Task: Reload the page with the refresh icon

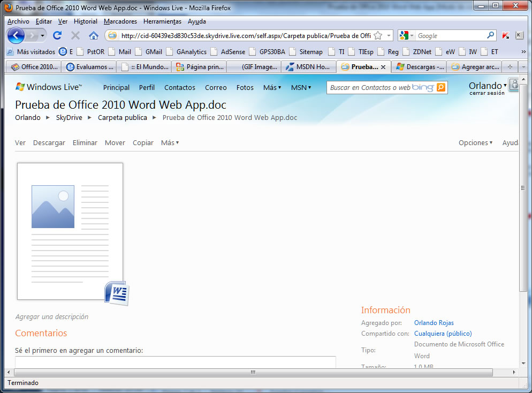Action: coord(57,35)
